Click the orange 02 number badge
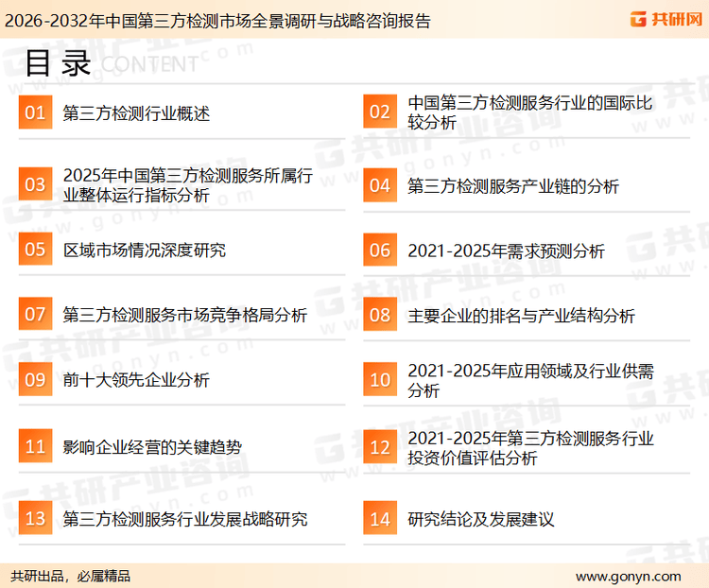 point(380,112)
